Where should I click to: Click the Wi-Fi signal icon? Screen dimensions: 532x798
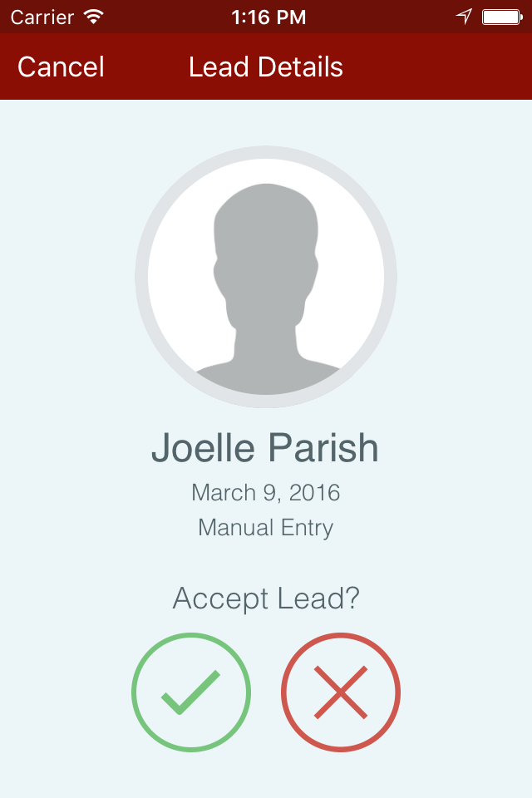coord(93,17)
